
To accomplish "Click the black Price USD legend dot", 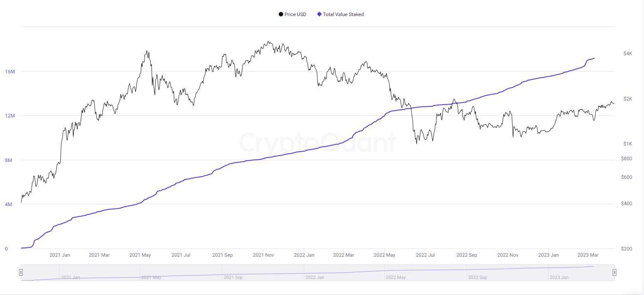I will (281, 14).
